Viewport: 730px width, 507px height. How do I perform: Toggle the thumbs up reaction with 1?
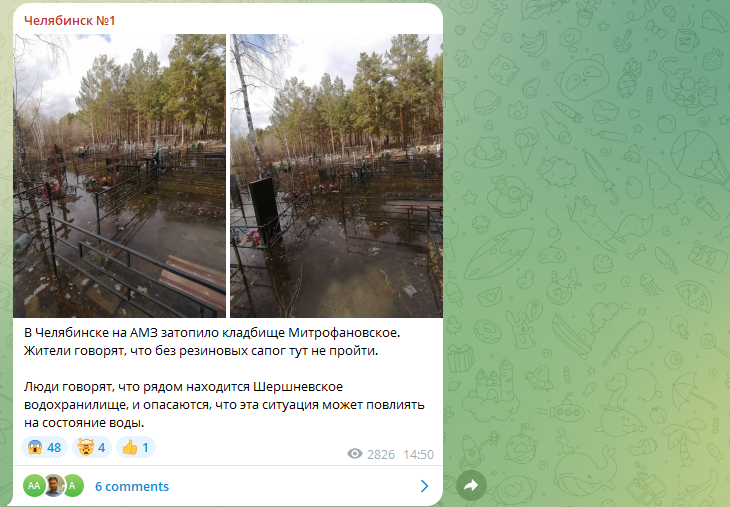click(x=135, y=447)
